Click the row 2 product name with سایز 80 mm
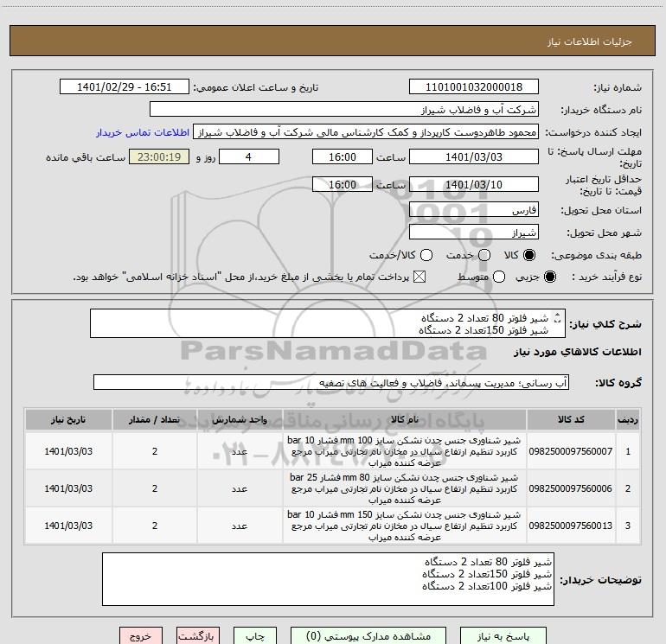Image resolution: width=666 pixels, height=644 pixels. point(405,488)
